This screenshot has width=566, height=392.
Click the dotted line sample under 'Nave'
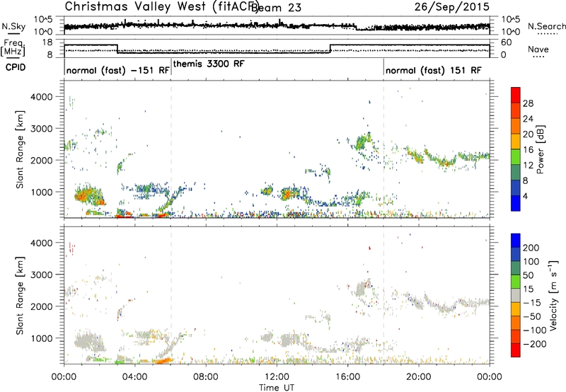pos(538,57)
